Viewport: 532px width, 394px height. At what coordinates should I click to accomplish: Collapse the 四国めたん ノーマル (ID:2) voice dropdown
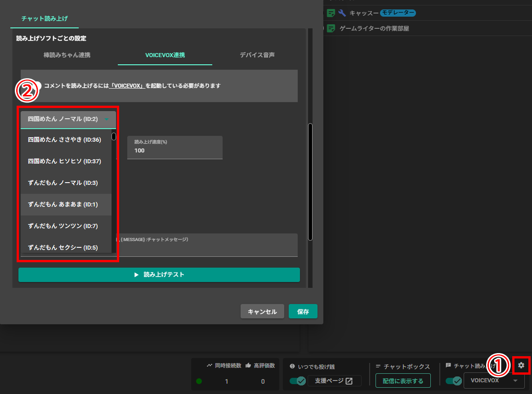point(68,119)
